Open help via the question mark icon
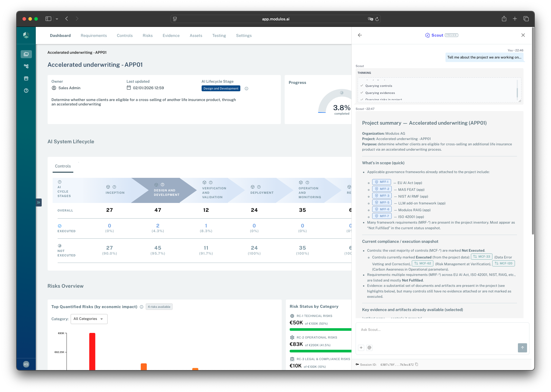The width and height of the screenshot is (551, 392). (26, 90)
